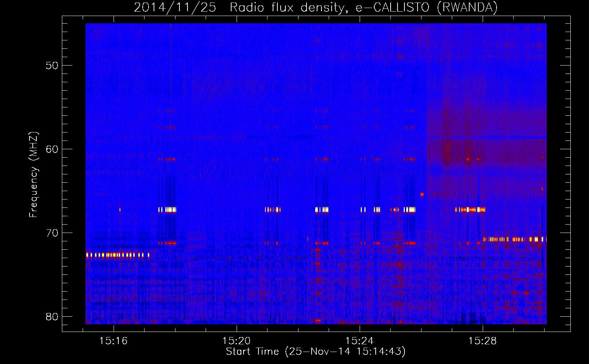Click the 80 MHz frequency tick label
Screen dimensions: 589x364
52,317
